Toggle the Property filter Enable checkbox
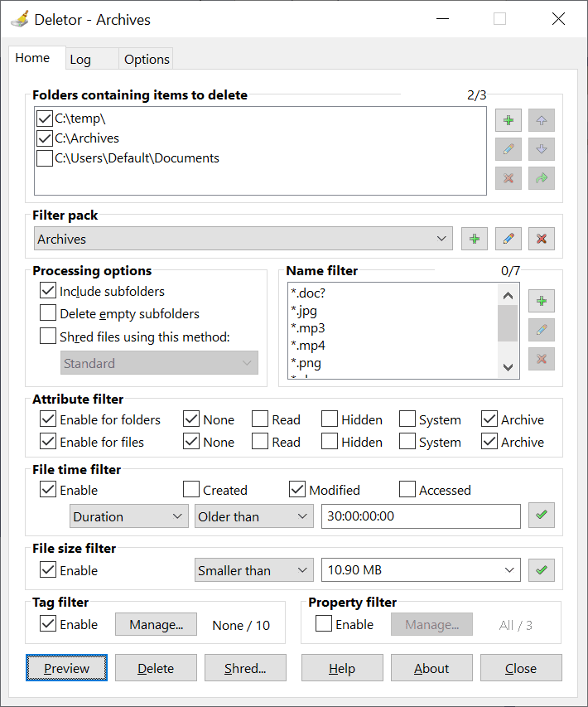 click(x=323, y=624)
